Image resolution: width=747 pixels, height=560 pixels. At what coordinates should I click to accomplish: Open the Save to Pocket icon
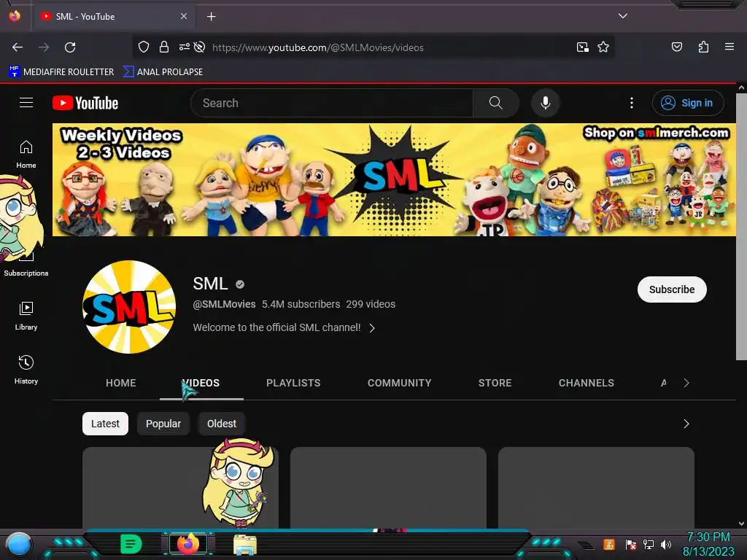(x=676, y=47)
